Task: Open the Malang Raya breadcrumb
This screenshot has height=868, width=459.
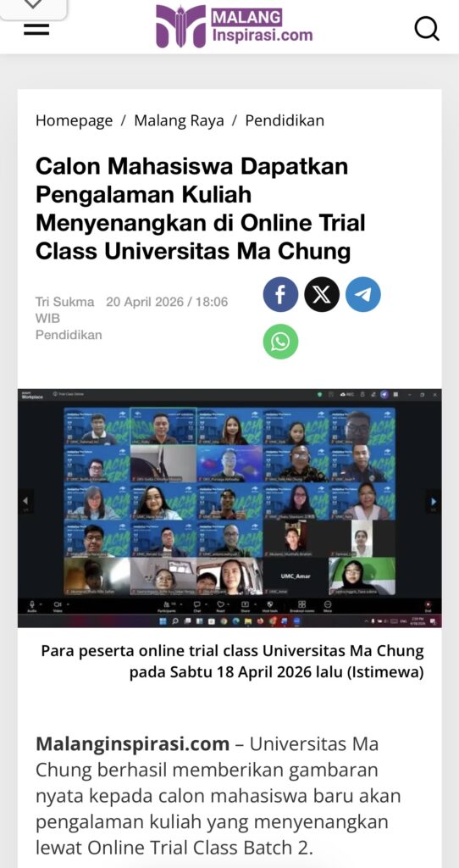Action: click(180, 120)
